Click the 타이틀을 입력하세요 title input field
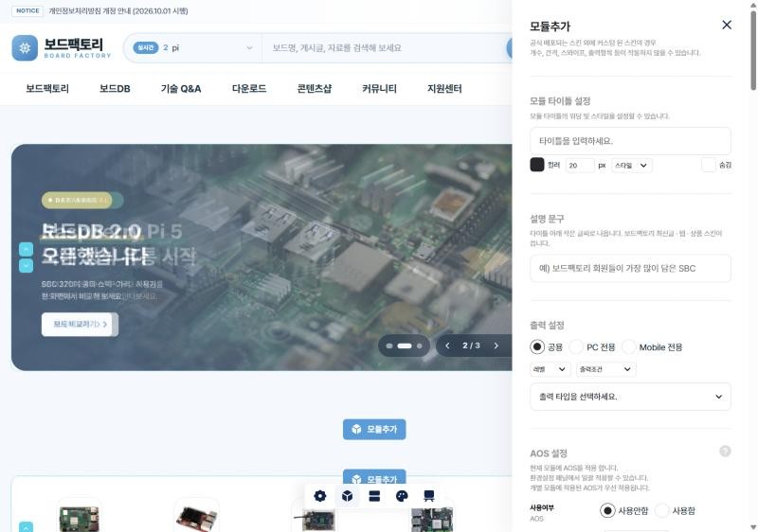 [630, 141]
